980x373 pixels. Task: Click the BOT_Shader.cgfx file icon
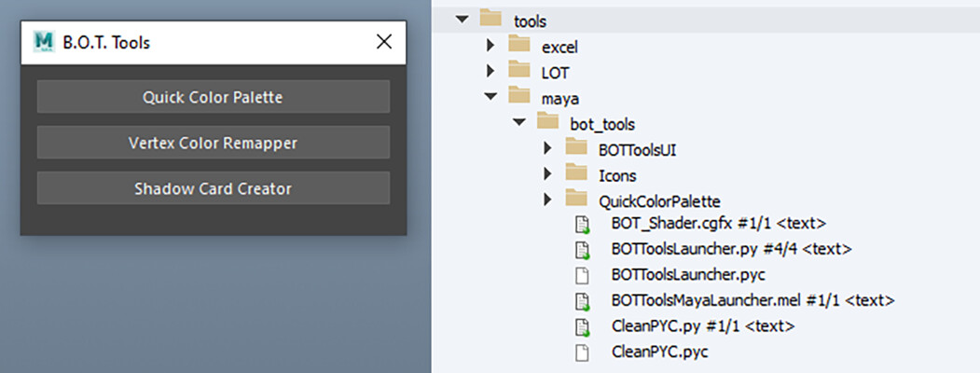click(583, 224)
